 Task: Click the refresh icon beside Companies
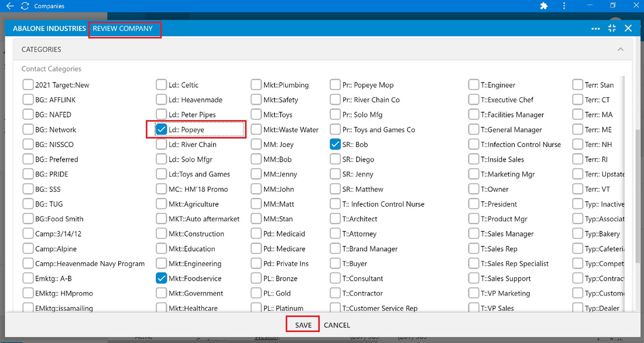tap(25, 6)
